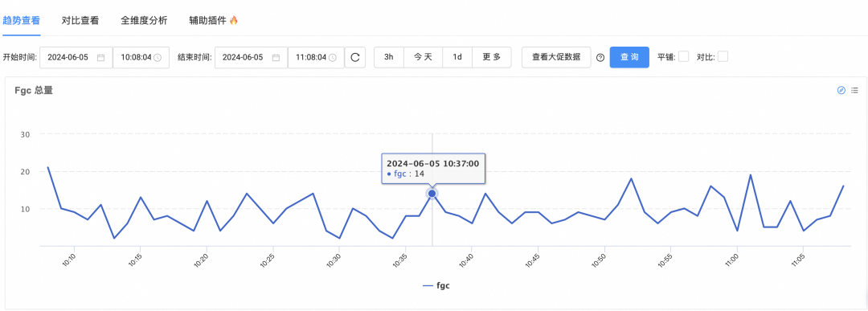The height and width of the screenshot is (311, 868).
Task: Open the start date calendar icon
Action: (x=100, y=58)
